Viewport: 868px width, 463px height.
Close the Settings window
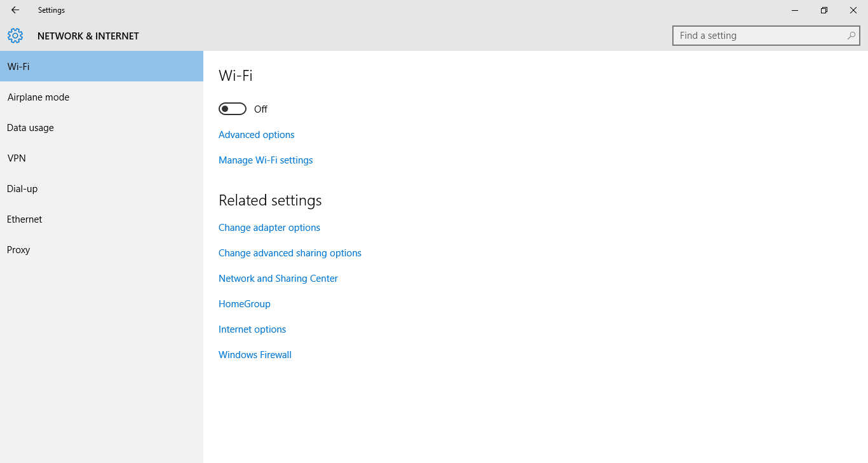[853, 10]
